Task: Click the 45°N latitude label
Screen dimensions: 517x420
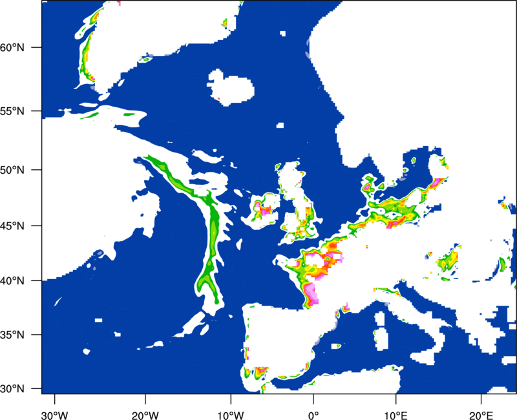Action: pyautogui.click(x=12, y=226)
